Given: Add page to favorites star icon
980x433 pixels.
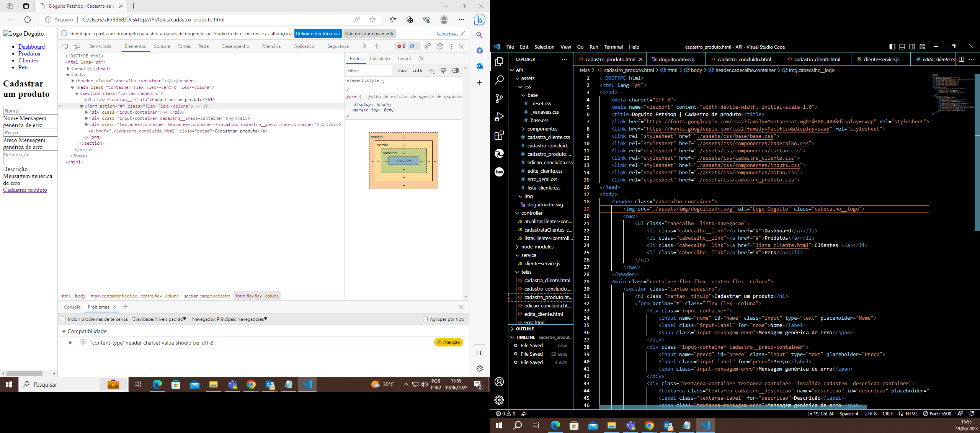Looking at the screenshot, I should pyautogui.click(x=372, y=20).
